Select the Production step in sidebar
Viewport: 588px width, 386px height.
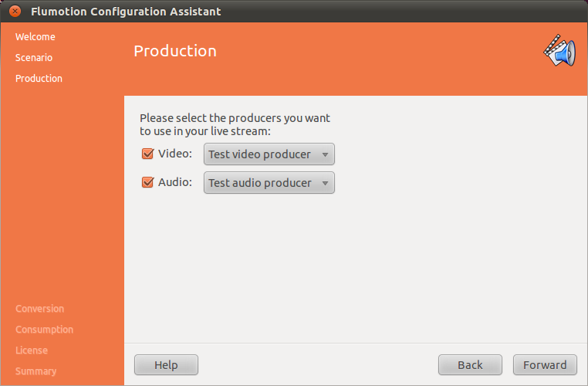pyautogui.click(x=39, y=79)
